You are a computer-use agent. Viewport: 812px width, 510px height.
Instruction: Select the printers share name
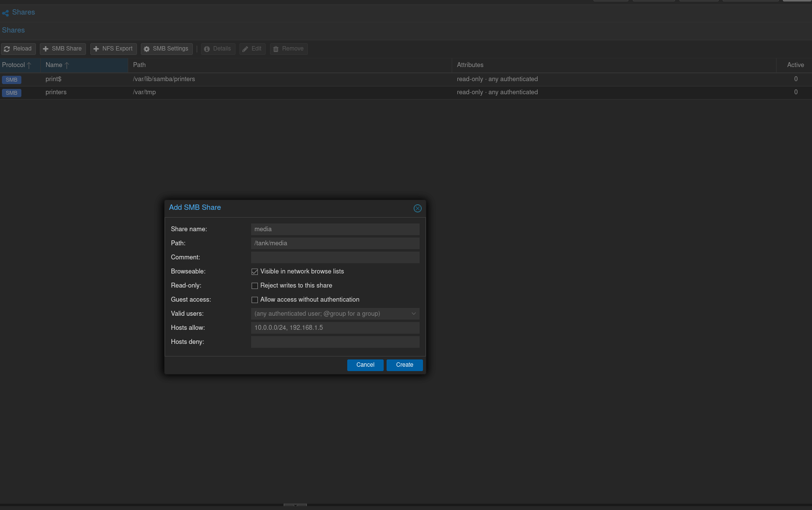[56, 92]
